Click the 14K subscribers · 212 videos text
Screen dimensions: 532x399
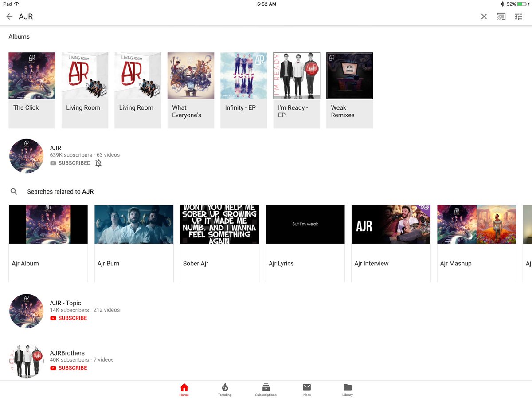(85, 310)
